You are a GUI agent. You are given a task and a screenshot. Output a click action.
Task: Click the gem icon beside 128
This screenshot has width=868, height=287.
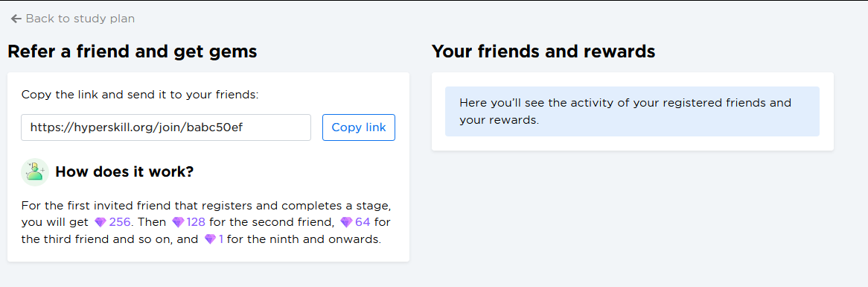pos(178,223)
